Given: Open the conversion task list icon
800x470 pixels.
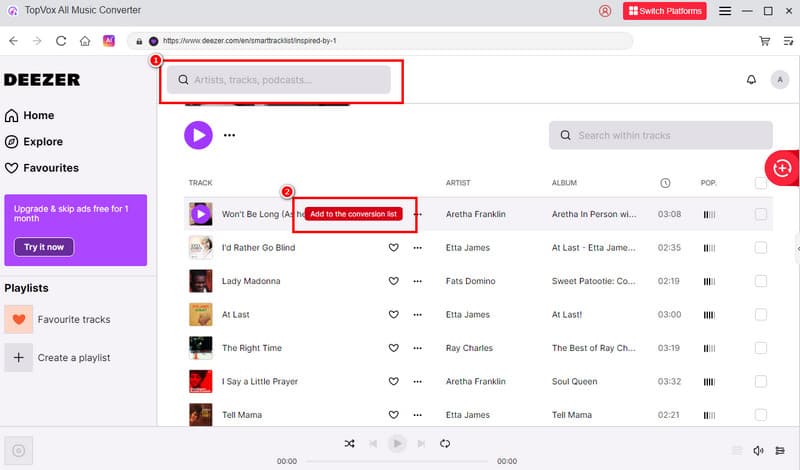Looking at the screenshot, I should tap(788, 41).
